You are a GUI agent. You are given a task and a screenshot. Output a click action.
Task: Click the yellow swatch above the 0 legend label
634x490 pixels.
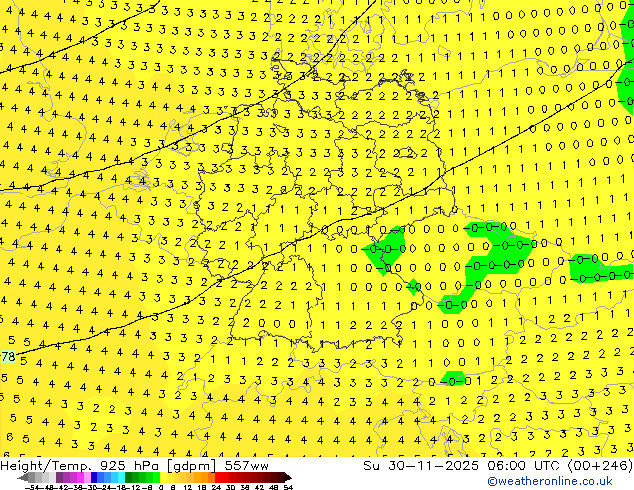click(x=163, y=477)
